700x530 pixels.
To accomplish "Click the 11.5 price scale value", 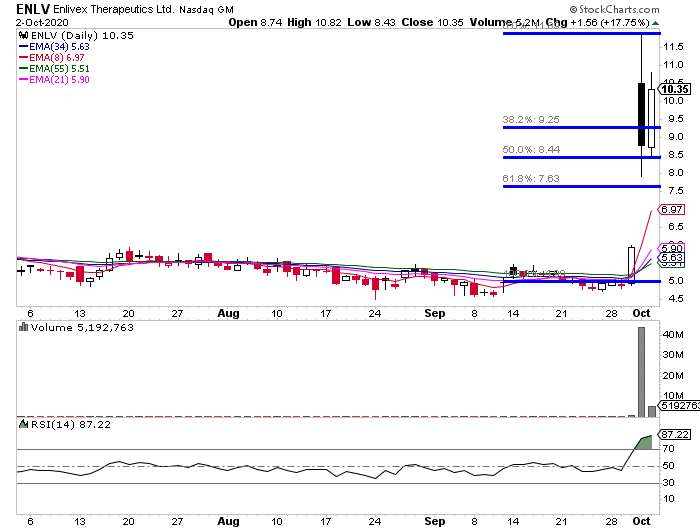I will point(673,46).
